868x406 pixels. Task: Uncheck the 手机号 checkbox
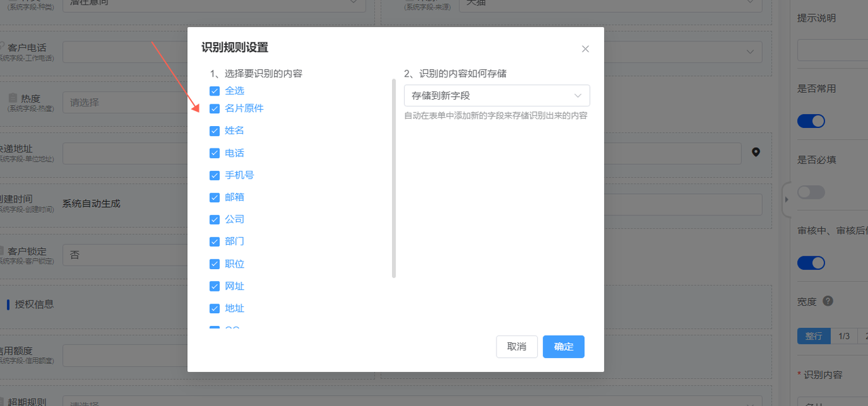(214, 175)
